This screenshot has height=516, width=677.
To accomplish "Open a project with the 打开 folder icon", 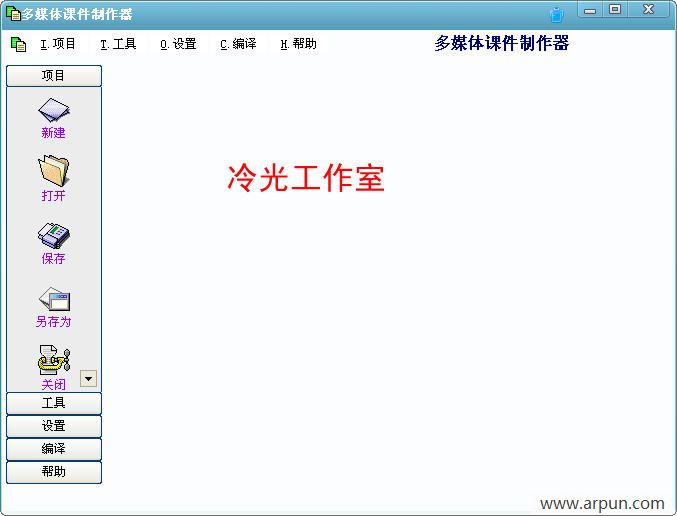I will pyautogui.click(x=54, y=171).
